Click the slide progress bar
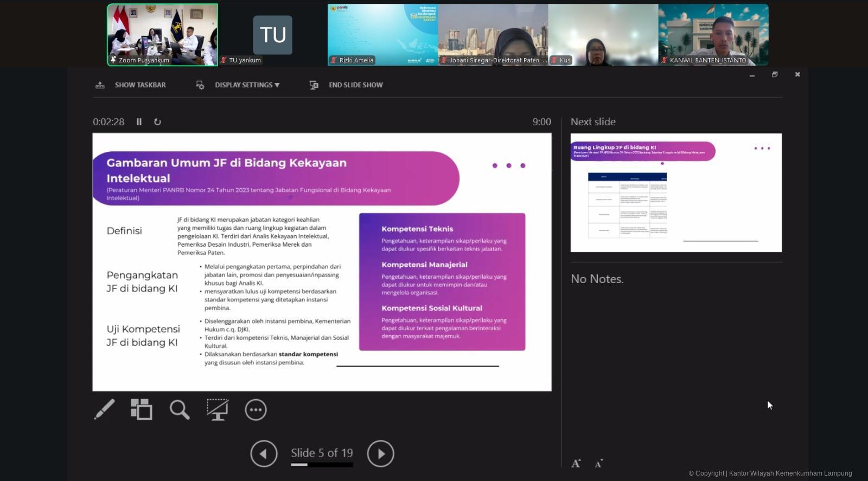 [x=322, y=465]
